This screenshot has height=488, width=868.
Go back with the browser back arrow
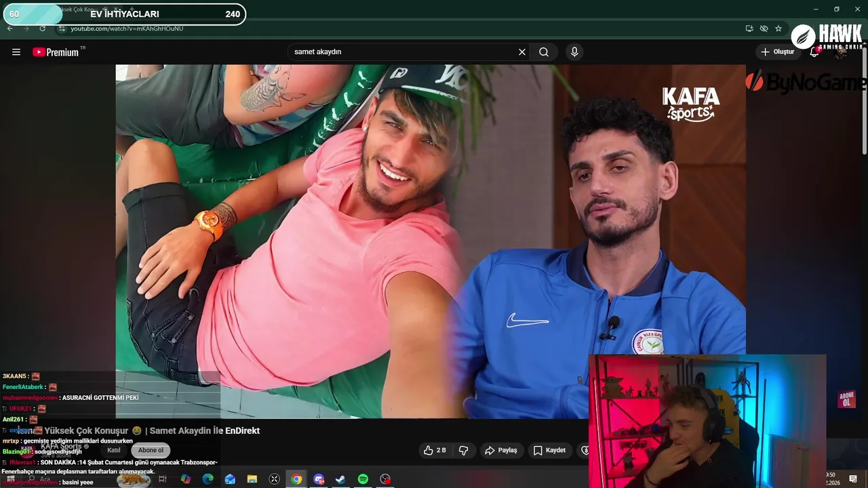coord(10,28)
